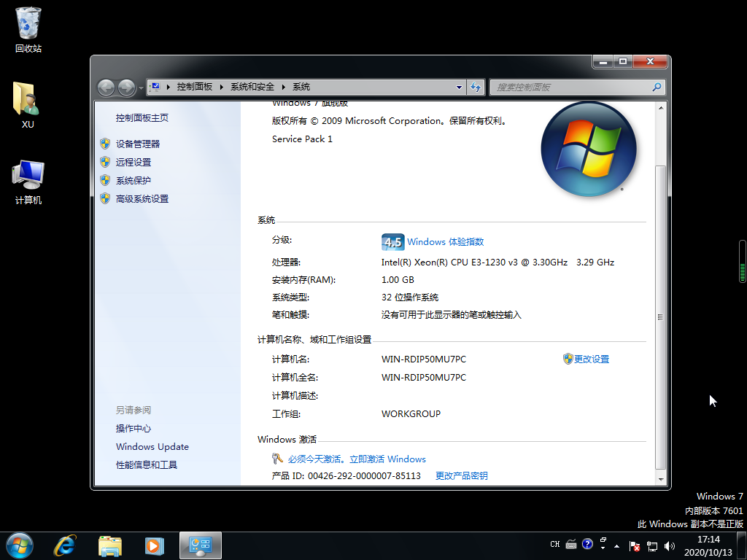This screenshot has width=747, height=560.
Task: Open 高级系统设置 in the sidebar
Action: coord(142,199)
